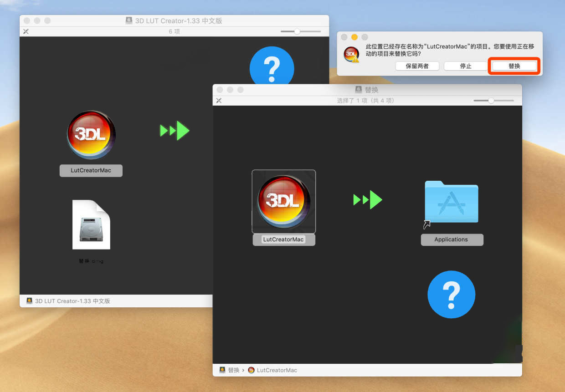
Task: Click the 替换 replace button
Action: click(x=514, y=66)
